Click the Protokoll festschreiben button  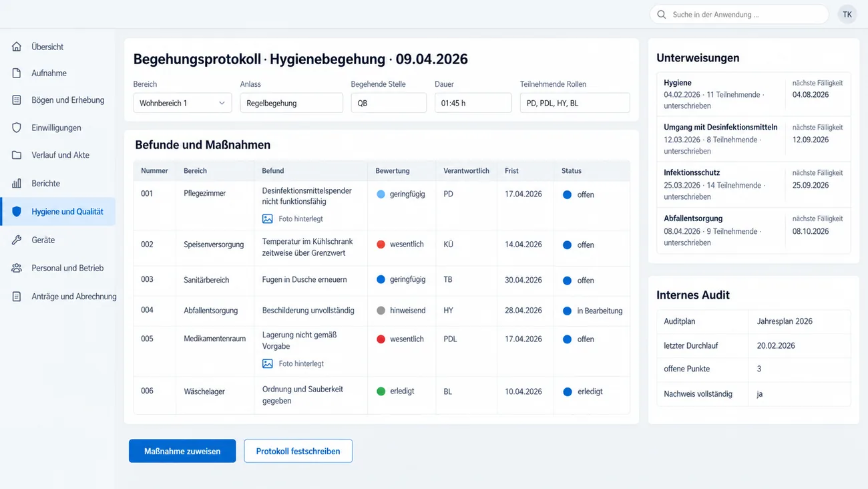[x=298, y=451]
